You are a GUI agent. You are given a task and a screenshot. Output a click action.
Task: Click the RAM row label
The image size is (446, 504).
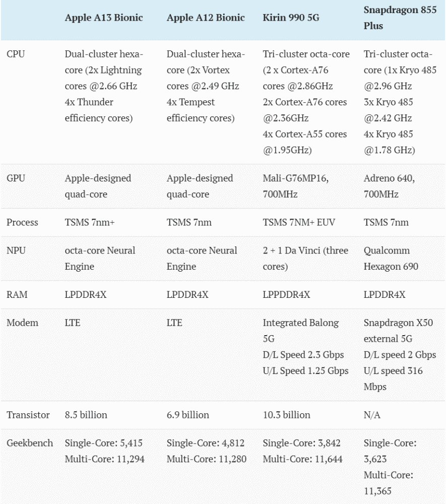click(17, 295)
